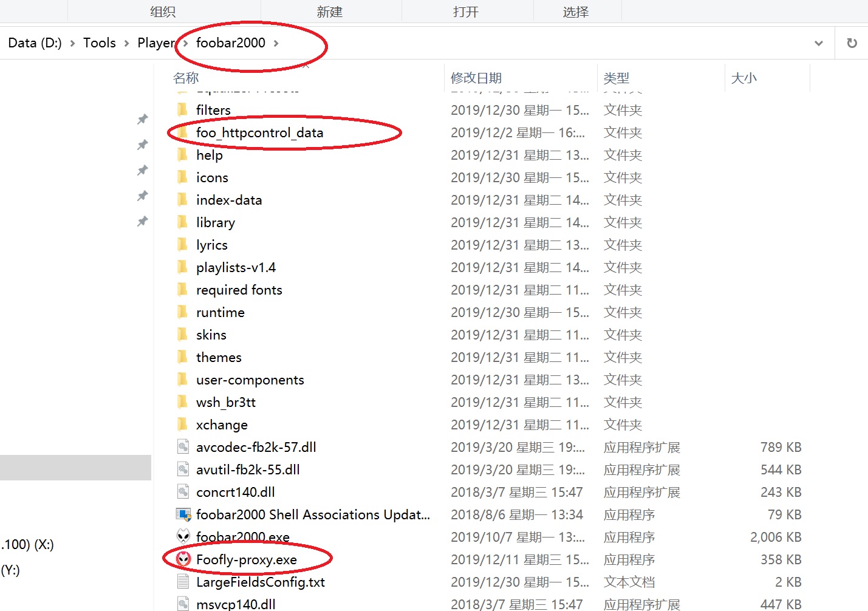The height and width of the screenshot is (611, 868).
Task: Go to the Tools breadcrumb folder
Action: click(100, 43)
